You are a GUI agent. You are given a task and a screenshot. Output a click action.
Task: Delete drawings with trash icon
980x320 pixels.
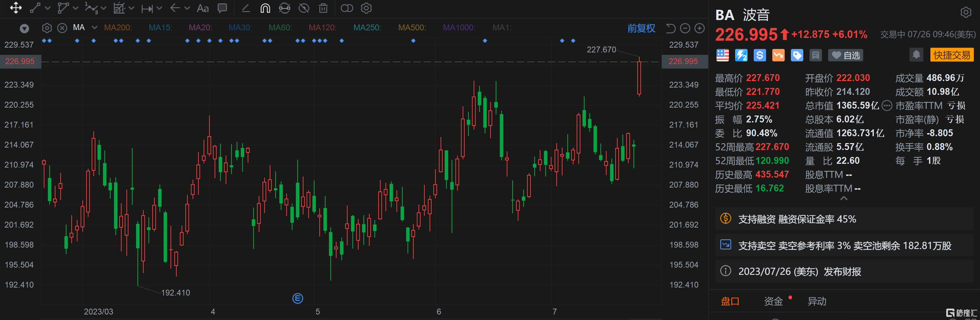[323, 8]
